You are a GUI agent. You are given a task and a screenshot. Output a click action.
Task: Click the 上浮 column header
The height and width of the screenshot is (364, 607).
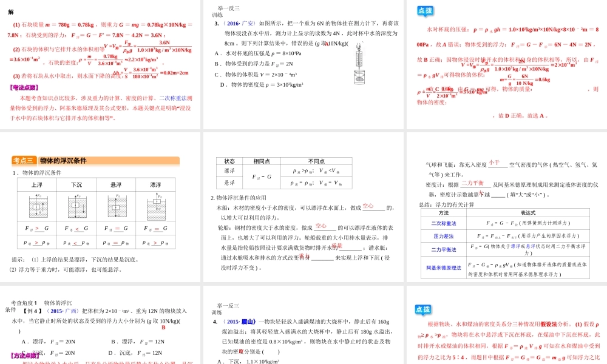pos(37,185)
